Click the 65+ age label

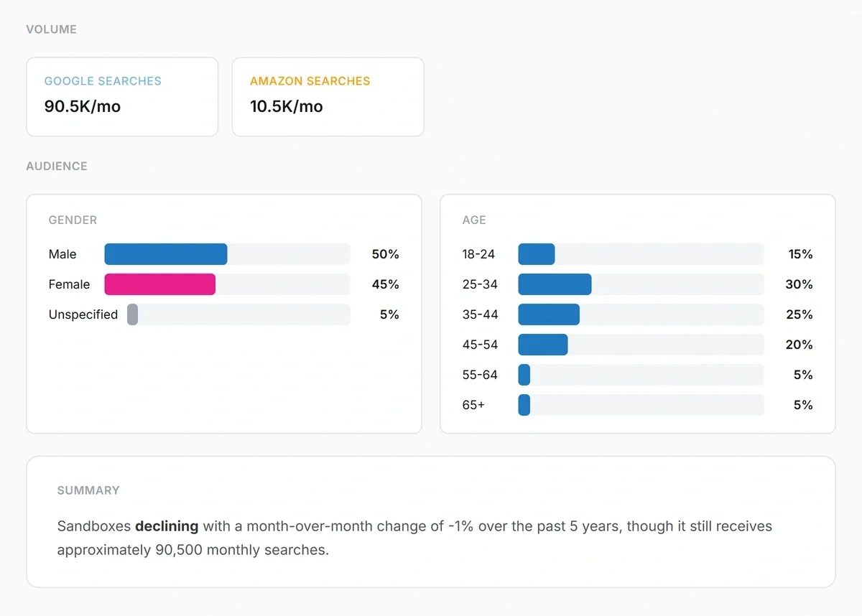point(473,405)
